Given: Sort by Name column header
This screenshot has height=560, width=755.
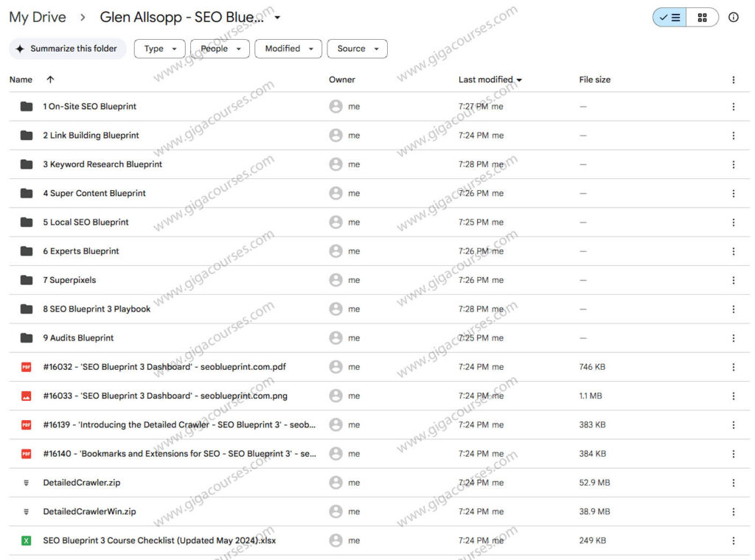Looking at the screenshot, I should pyautogui.click(x=21, y=80).
